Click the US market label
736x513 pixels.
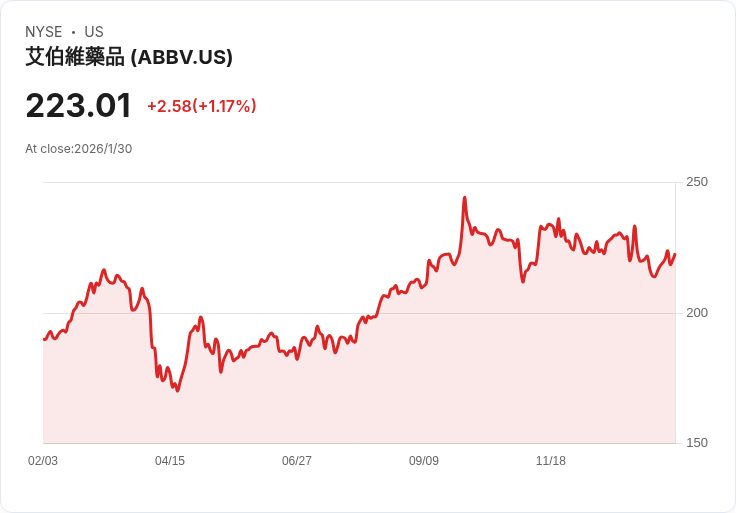(94, 32)
